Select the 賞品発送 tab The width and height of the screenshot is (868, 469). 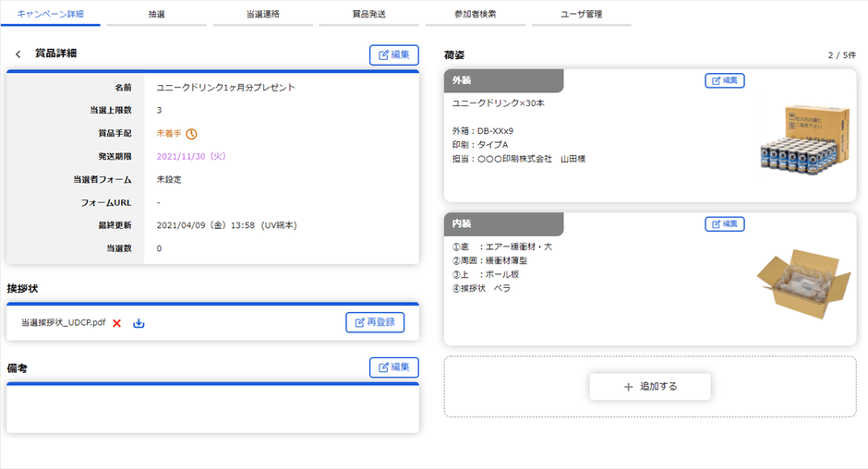pyautogui.click(x=369, y=15)
